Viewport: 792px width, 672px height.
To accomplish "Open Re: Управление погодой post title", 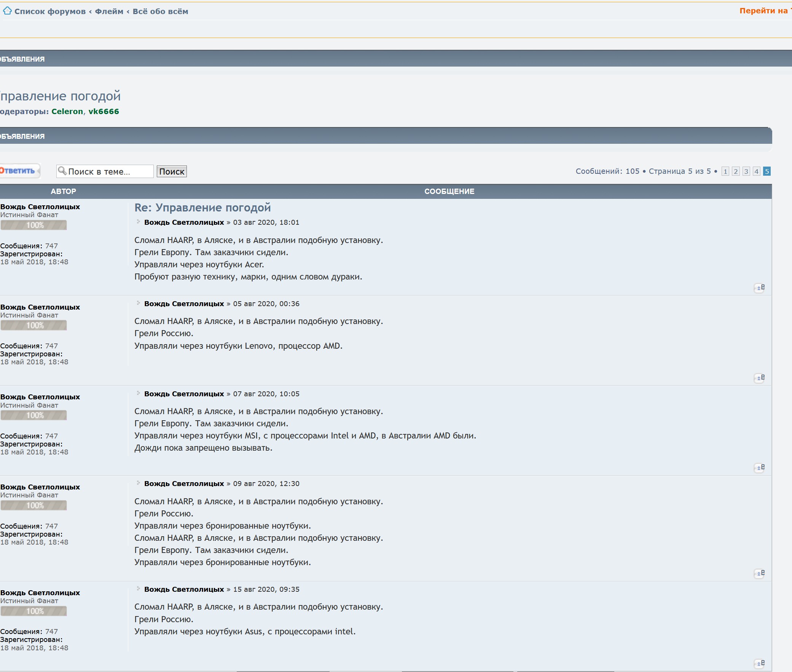I will tap(202, 208).
